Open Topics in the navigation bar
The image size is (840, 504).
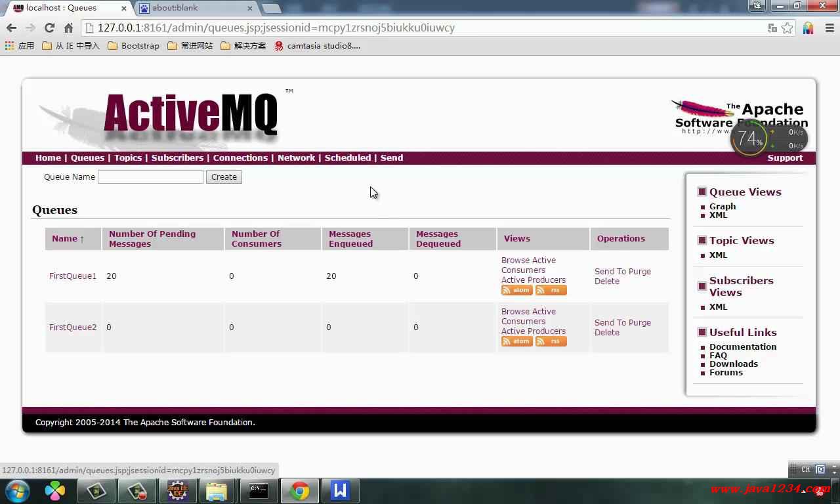(128, 157)
